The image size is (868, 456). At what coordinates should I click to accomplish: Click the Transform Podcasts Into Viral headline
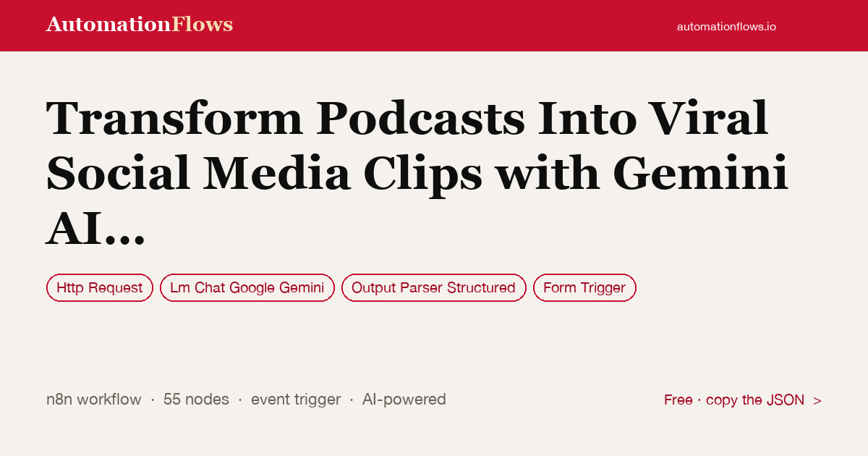pos(417,174)
